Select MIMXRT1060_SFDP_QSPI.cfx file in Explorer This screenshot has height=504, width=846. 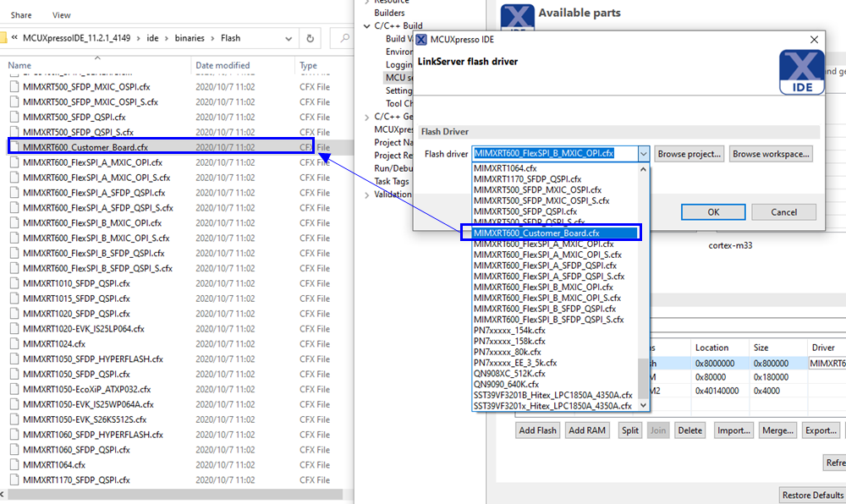[77, 450]
